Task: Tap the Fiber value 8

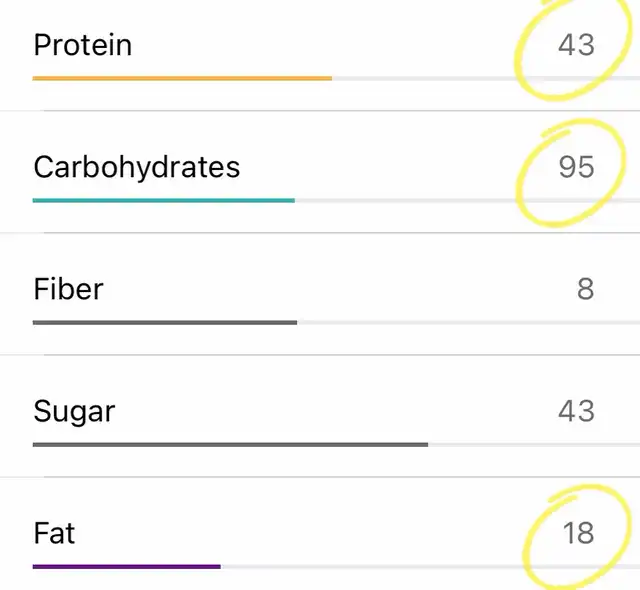Action: (585, 289)
